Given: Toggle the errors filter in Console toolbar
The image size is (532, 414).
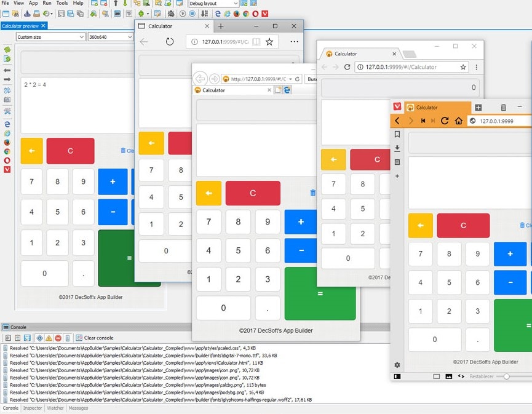Looking at the screenshot, I should [58, 338].
